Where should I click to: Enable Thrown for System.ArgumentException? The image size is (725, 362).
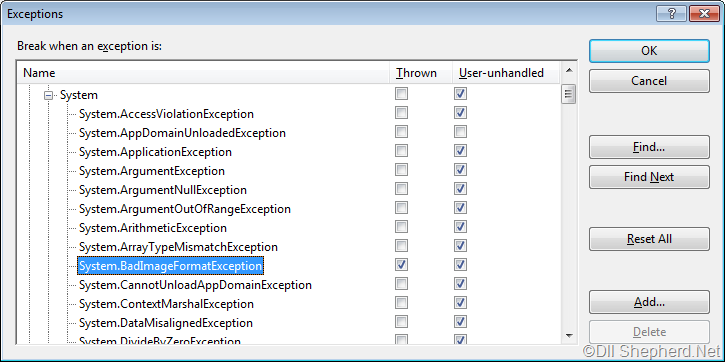(401, 170)
